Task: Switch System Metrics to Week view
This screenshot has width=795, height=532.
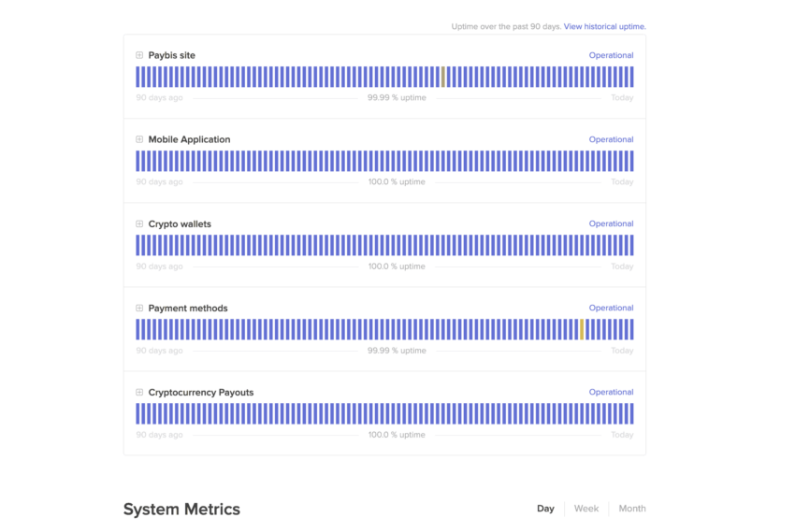Action: (x=586, y=509)
